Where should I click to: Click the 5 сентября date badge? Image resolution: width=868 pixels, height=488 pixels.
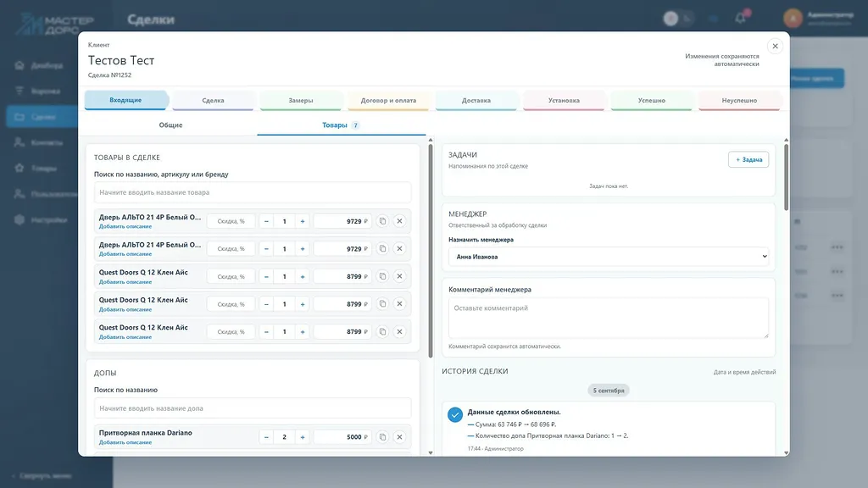tap(609, 391)
